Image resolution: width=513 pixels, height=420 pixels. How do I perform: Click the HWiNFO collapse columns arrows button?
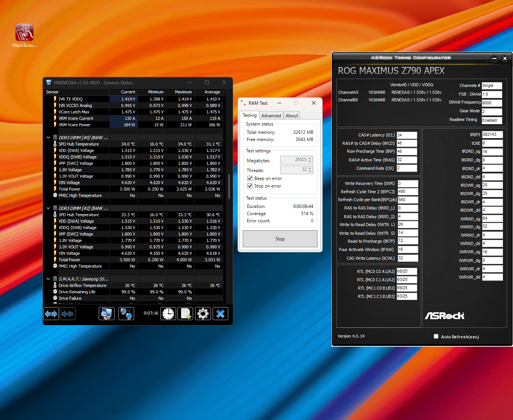(68, 314)
